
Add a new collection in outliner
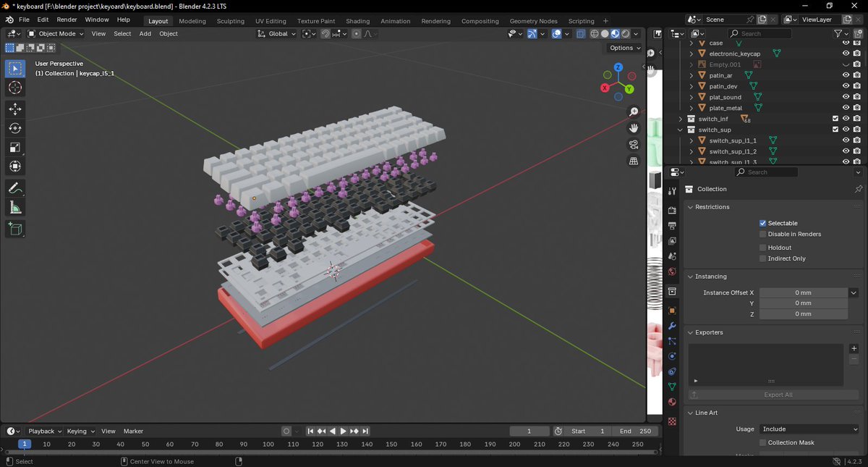[859, 33]
